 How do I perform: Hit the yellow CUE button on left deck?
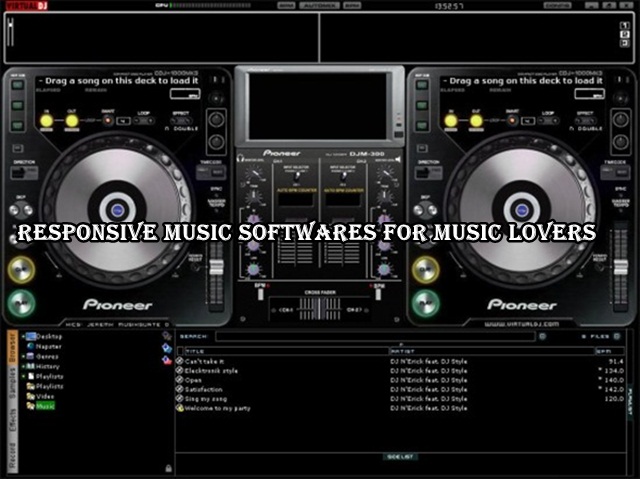pyautogui.click(x=21, y=270)
